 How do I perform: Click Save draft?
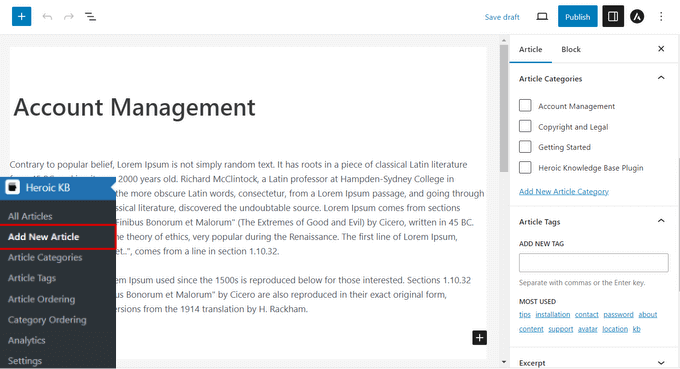pos(502,17)
